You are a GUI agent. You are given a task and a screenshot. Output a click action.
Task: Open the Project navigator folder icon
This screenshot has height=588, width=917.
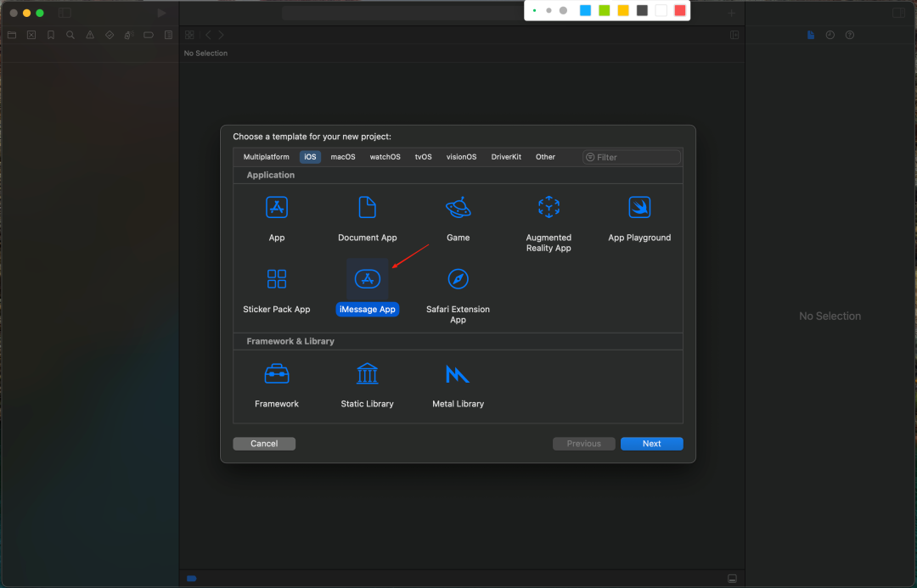click(x=12, y=35)
